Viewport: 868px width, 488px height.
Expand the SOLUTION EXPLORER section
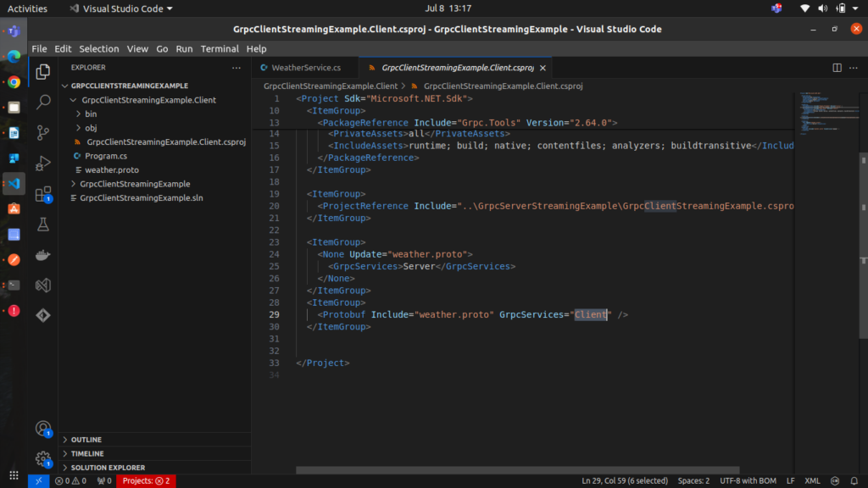[x=107, y=468]
